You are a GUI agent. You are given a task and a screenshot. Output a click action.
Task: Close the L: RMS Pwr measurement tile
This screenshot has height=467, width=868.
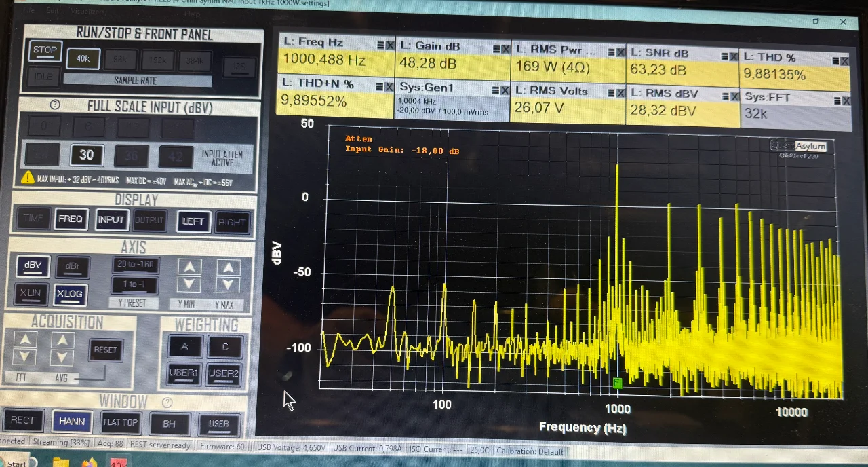(620, 52)
